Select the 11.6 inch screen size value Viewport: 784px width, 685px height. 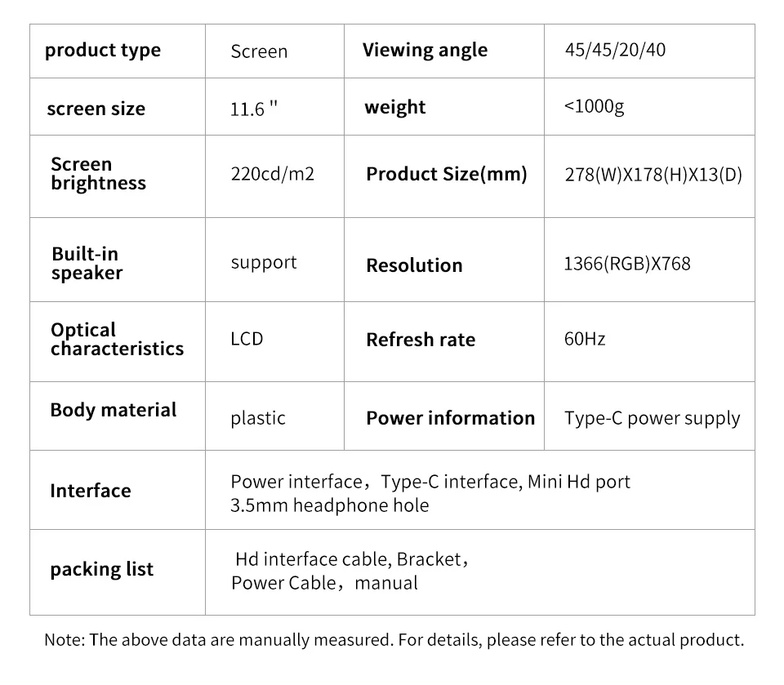click(254, 109)
